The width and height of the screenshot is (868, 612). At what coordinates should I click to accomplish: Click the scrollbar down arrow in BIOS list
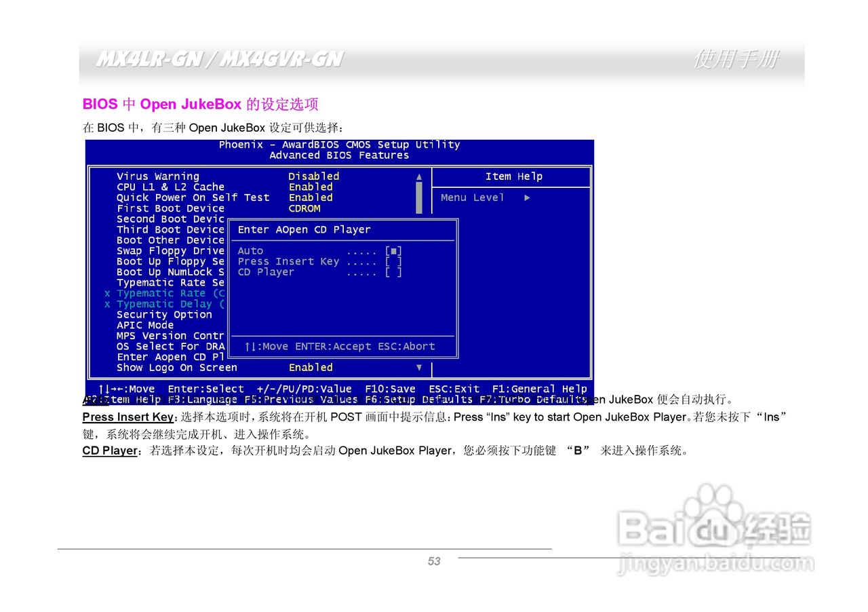419,368
